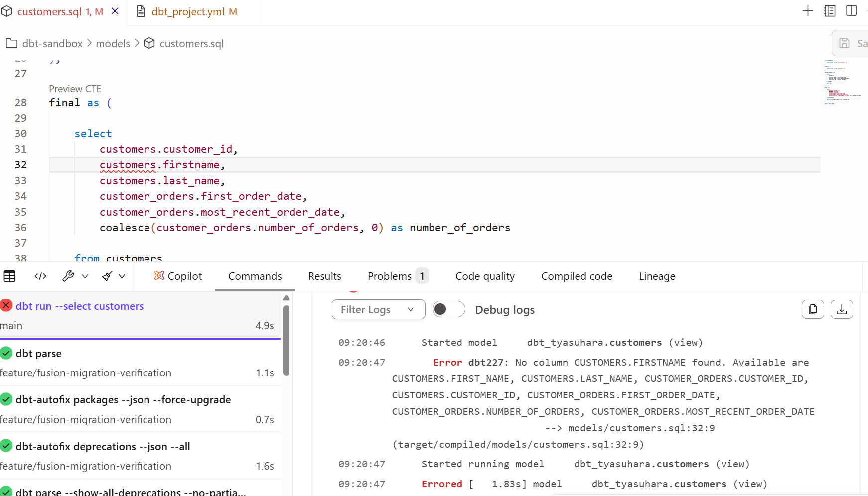Viewport: 868px width, 496px height.
Task: Expand the dropdown arrow beside the paintbrush icon
Action: 122,276
